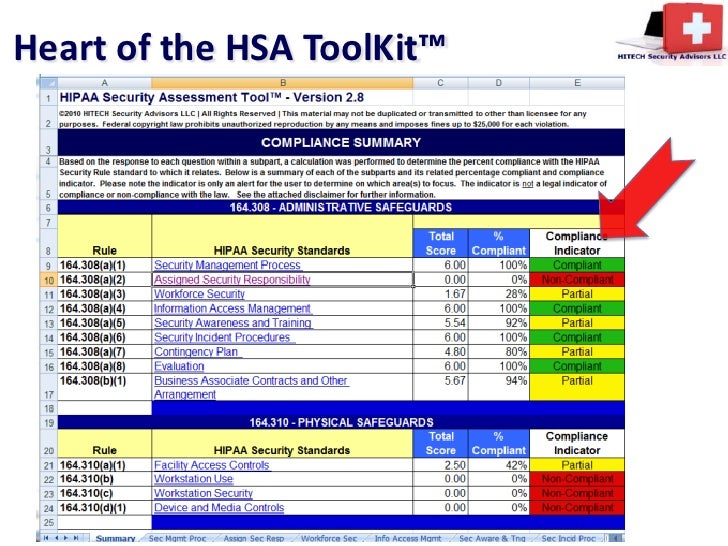Select the 5.54 total score cell

(x=441, y=323)
